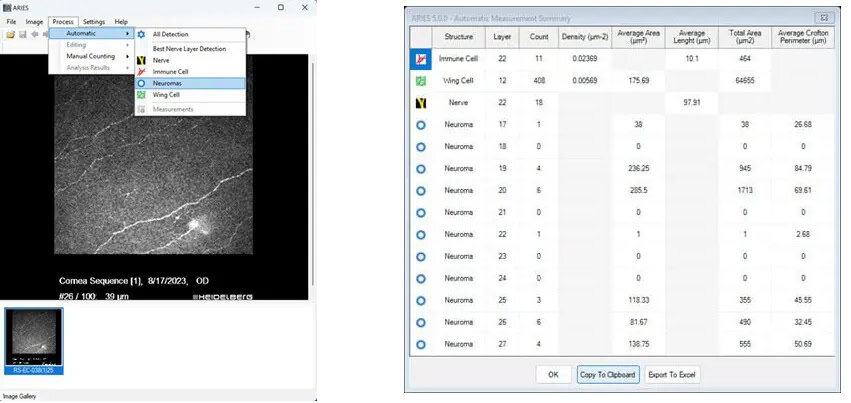851x403 pixels.
Task: Click the Image Gallery label
Action: coord(19,396)
